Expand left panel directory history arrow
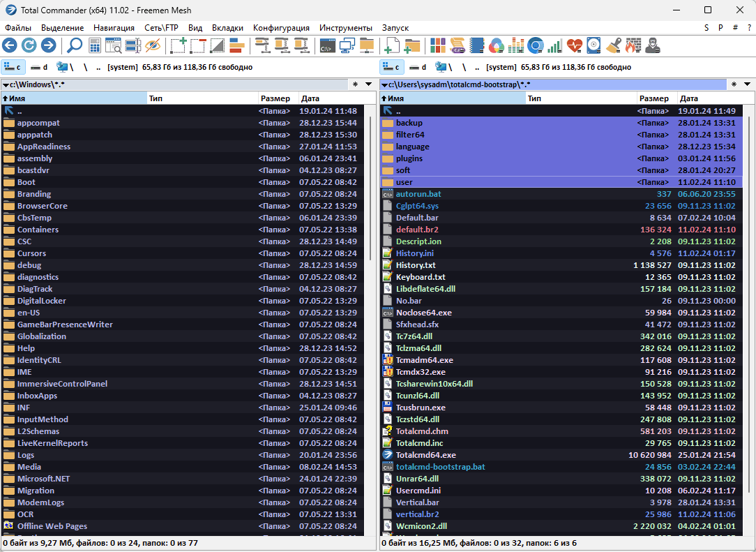 tap(369, 84)
